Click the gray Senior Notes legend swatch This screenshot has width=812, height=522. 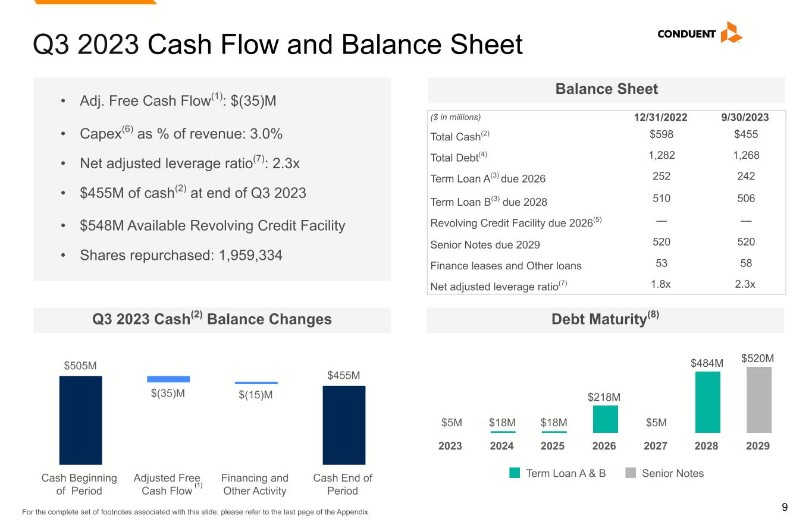(x=631, y=473)
